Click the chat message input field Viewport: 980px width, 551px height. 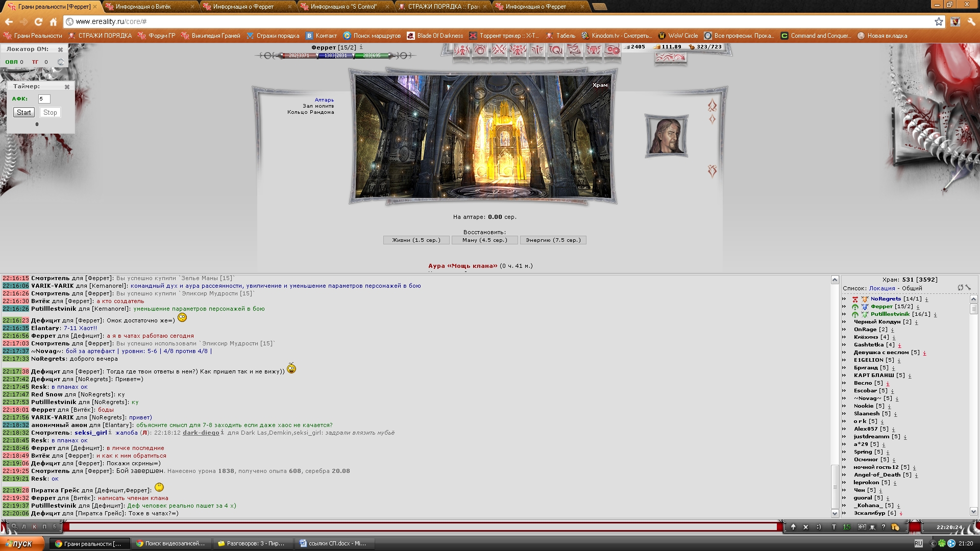(x=423, y=527)
